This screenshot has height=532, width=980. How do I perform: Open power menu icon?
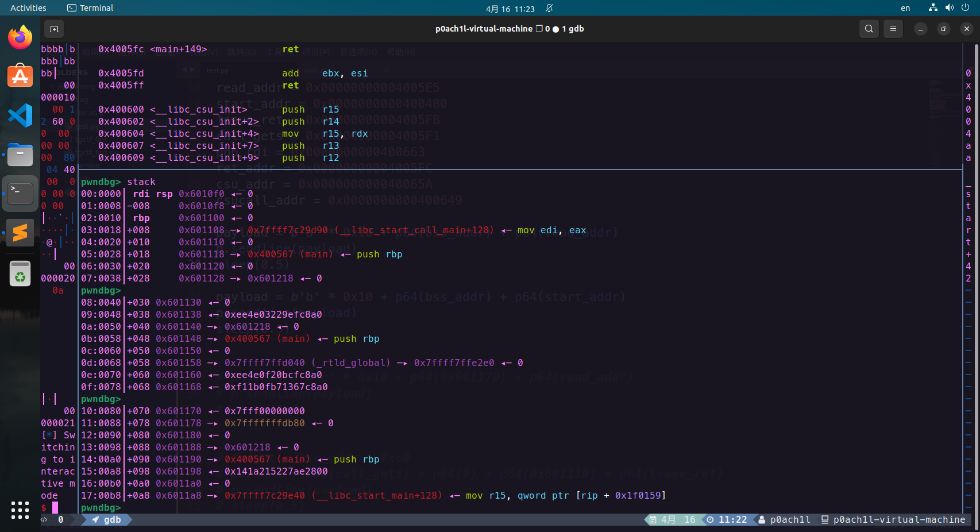tap(966, 8)
